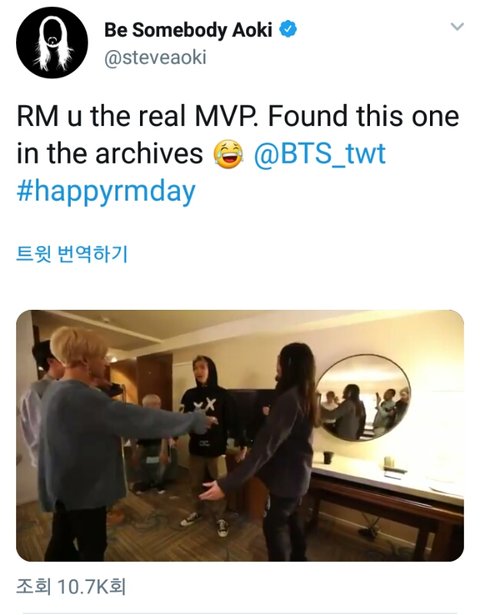
Task: Visit the @steveaoki handle
Action: 155,58
